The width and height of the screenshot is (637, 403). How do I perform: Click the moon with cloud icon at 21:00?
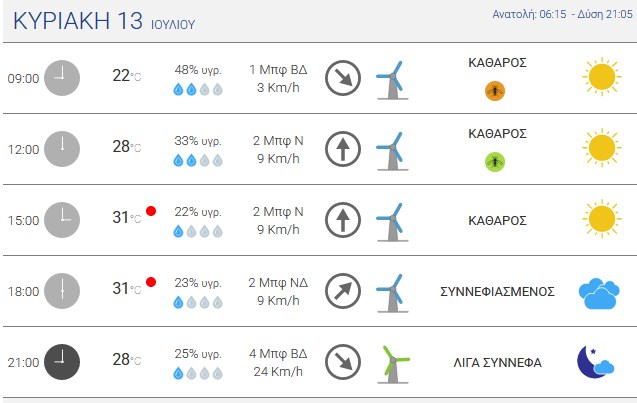595,362
